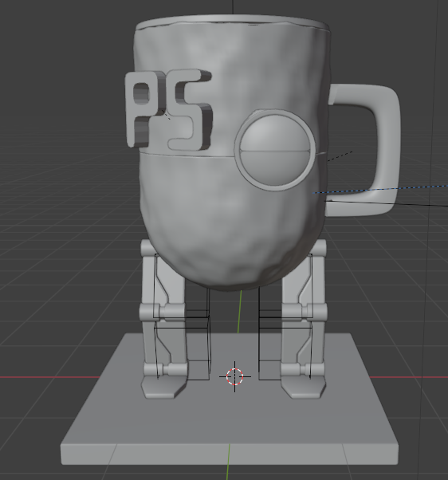
Task: Select the right mechanical leg
Action: click(x=305, y=318)
